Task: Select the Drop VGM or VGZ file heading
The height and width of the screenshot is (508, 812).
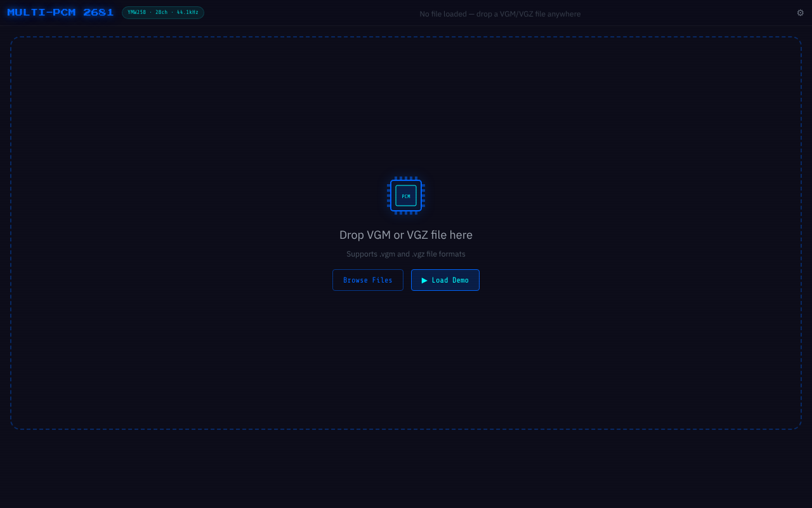Action: click(x=406, y=235)
